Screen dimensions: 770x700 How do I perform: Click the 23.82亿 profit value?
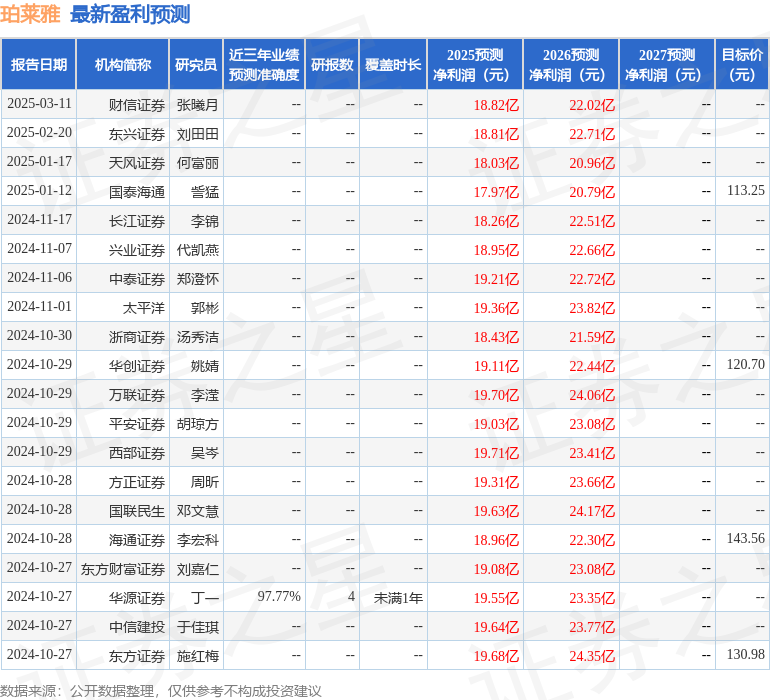592,308
